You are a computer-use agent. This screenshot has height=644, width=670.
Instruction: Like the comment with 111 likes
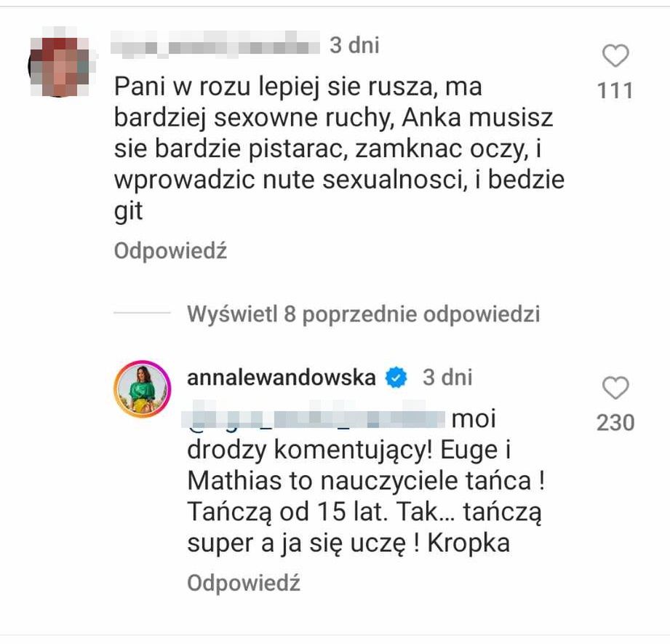(615, 56)
